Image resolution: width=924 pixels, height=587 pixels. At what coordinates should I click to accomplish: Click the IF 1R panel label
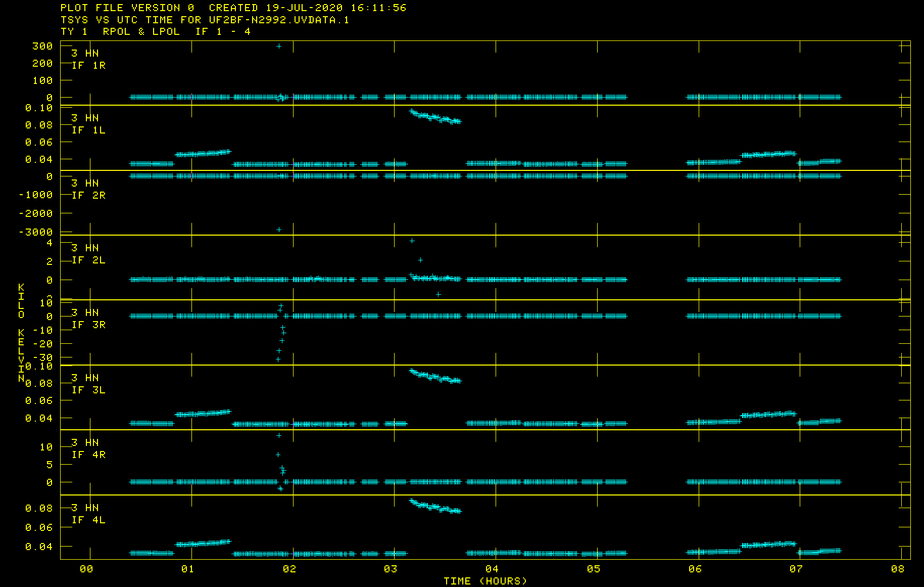[x=88, y=65]
